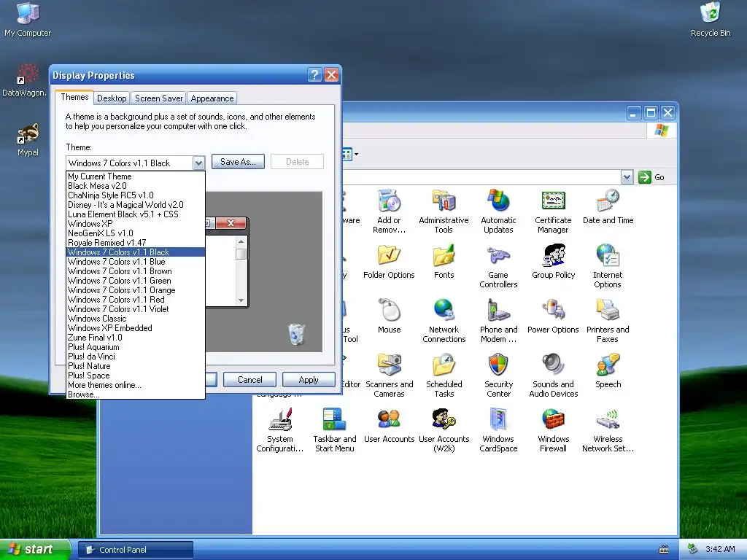
Task: Open Wireless Network Setup icon
Action: [608, 419]
